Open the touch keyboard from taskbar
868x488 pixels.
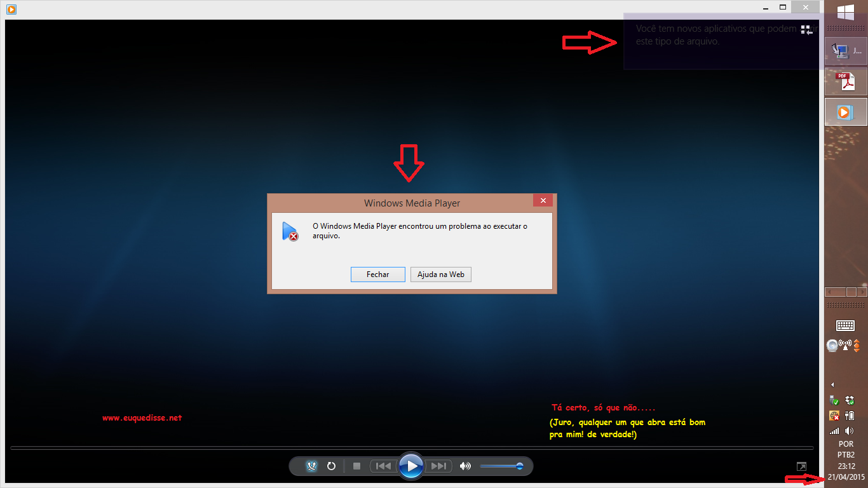point(845,326)
